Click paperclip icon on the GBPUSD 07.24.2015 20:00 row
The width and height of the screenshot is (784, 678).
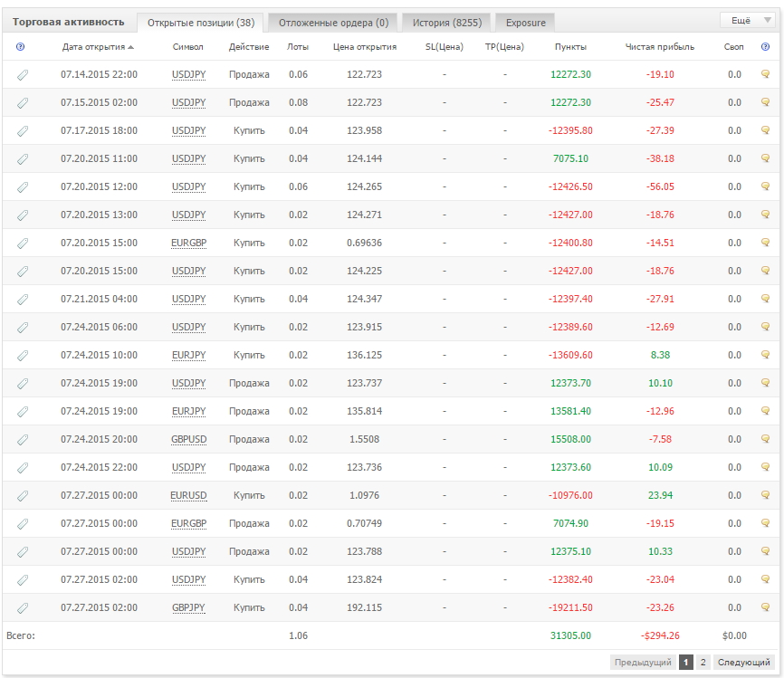click(23, 440)
